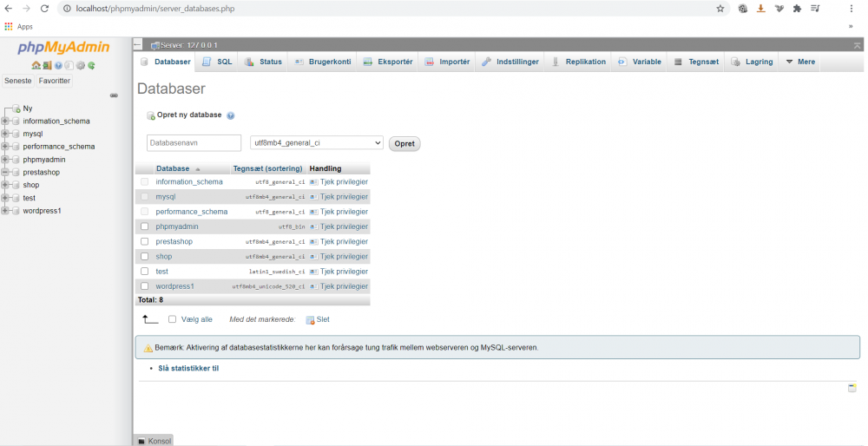The image size is (868, 446).
Task: Click the Slå statistikker til link
Action: pyautogui.click(x=188, y=368)
